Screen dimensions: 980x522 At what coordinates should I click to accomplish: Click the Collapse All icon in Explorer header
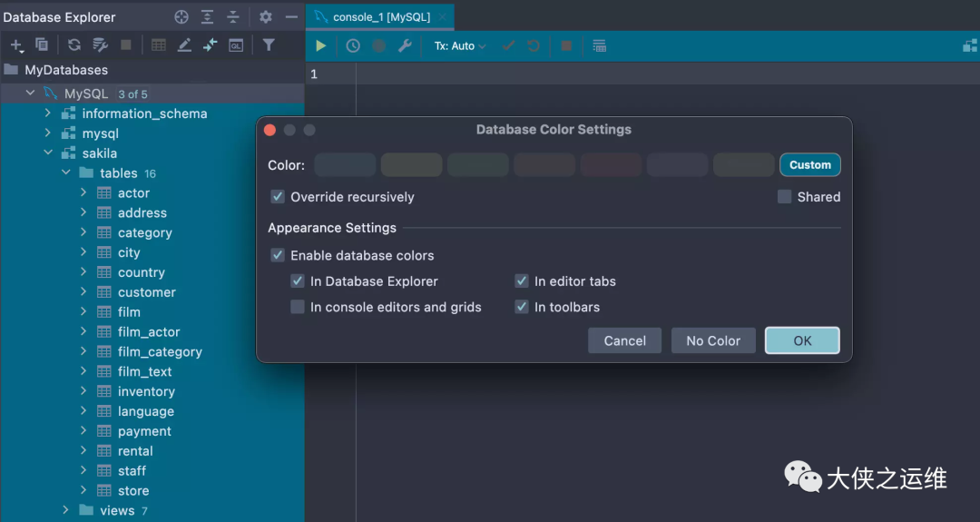point(232,17)
